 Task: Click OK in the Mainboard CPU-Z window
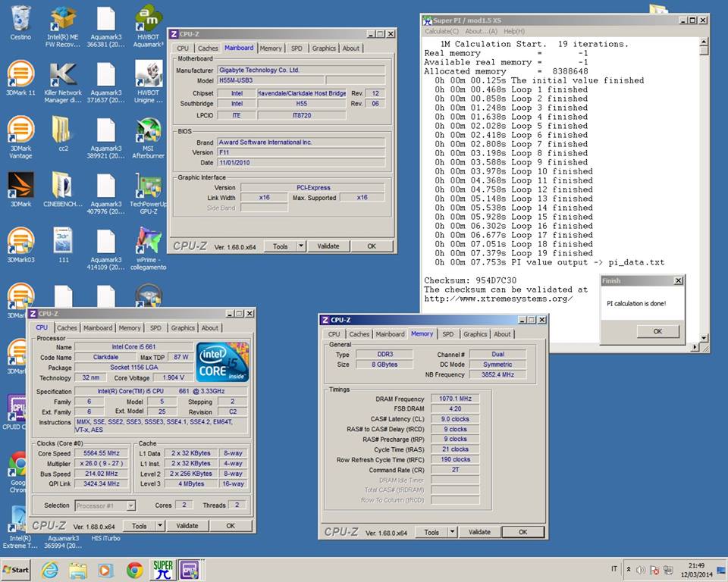[x=372, y=246]
